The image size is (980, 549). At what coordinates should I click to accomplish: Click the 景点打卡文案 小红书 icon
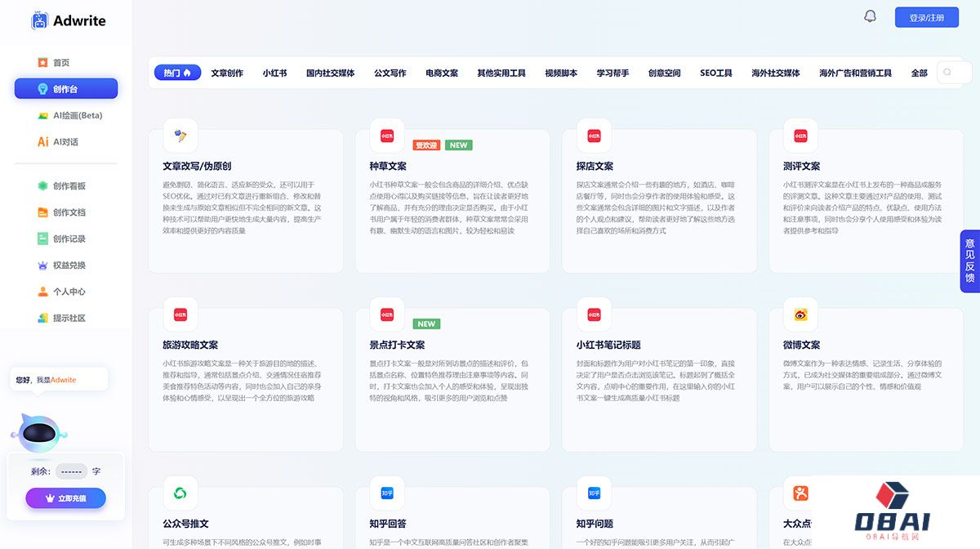pyautogui.click(x=387, y=315)
